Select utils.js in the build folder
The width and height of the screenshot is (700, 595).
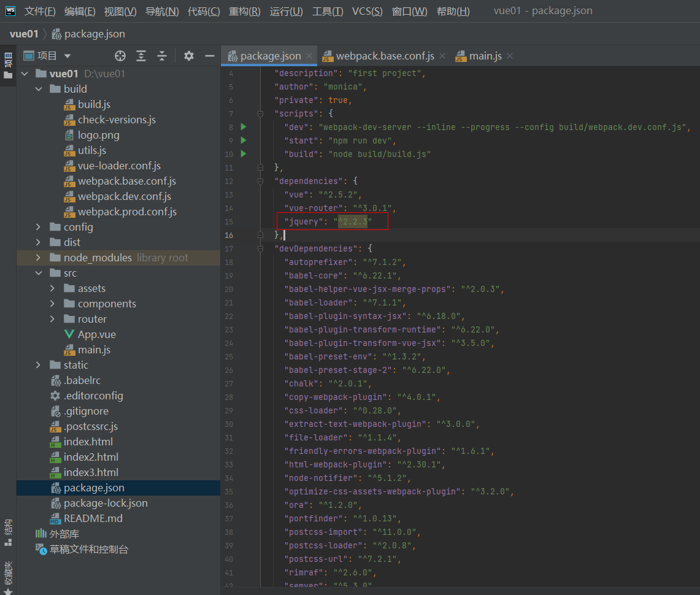tap(92, 150)
